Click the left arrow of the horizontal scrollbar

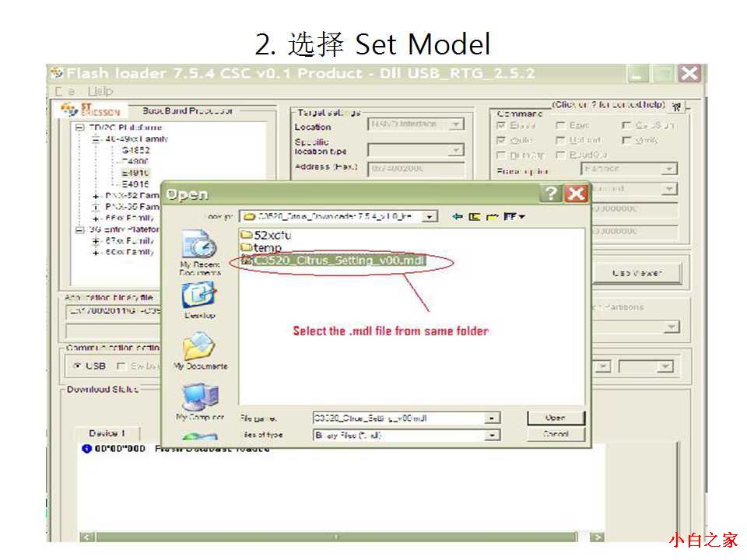click(86, 537)
